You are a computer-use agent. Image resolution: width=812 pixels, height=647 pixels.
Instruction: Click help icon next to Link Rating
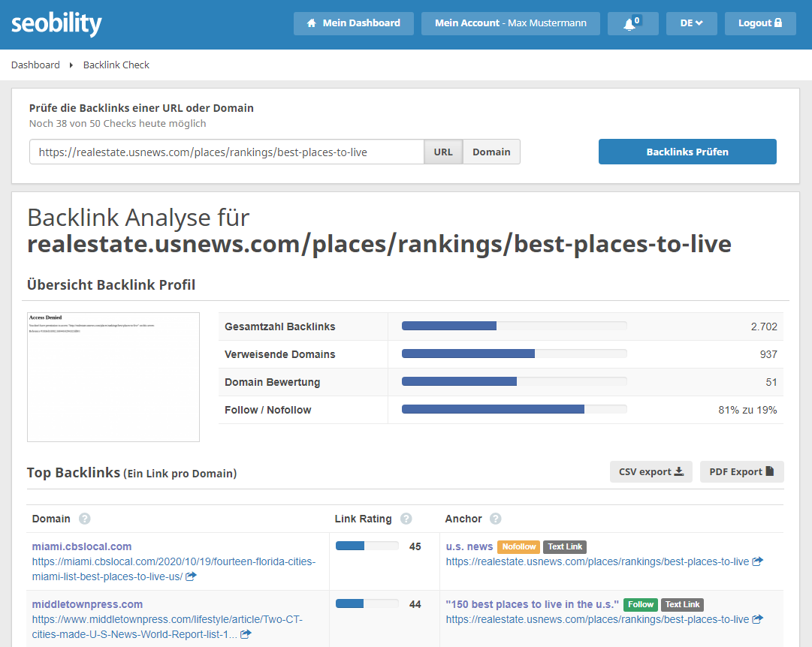(406, 519)
